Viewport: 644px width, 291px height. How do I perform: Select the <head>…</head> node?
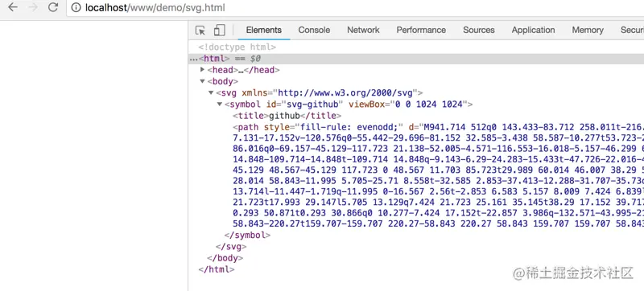[x=244, y=70]
